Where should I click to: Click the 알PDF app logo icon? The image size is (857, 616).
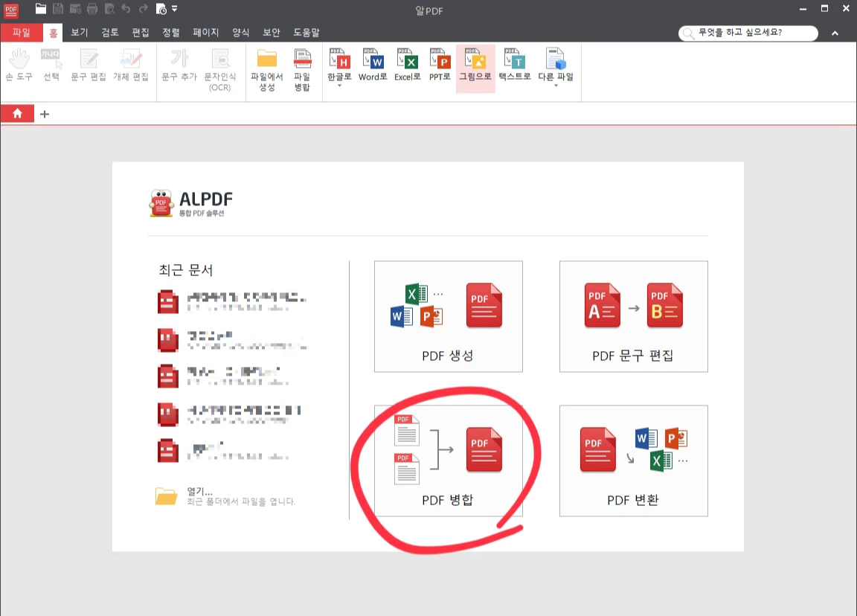11,10
